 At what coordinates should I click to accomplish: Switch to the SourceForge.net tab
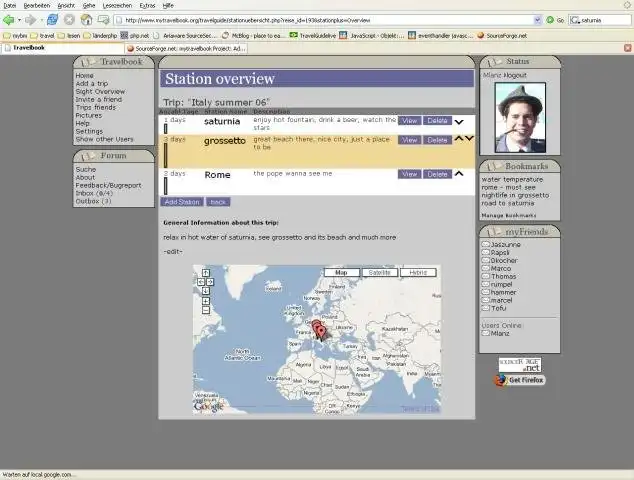tap(186, 49)
